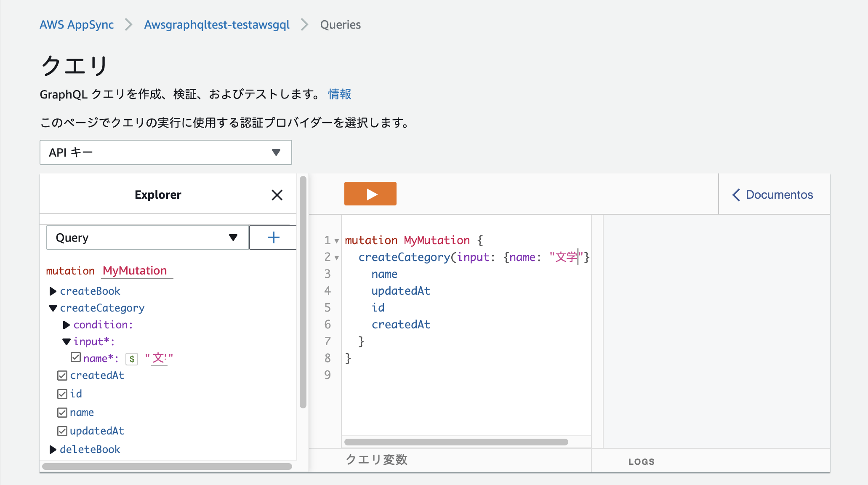Click updatedAt on editor line 4
Viewport: 868px width, 485px height.
pos(401,291)
